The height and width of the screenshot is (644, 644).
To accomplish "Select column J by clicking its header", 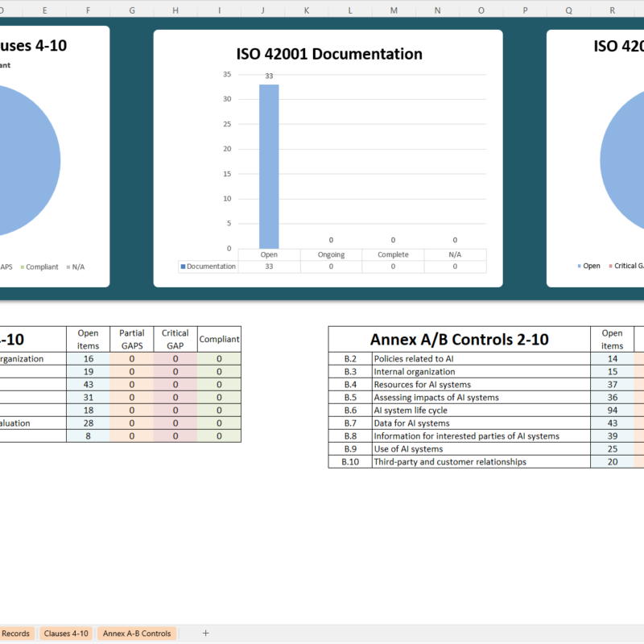I will click(x=262, y=10).
